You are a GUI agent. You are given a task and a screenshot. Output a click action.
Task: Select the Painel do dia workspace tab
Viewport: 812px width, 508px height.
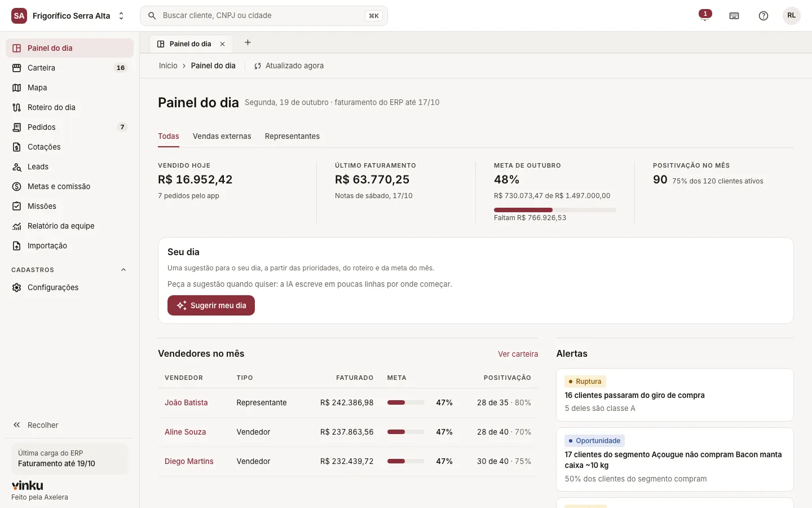190,44
